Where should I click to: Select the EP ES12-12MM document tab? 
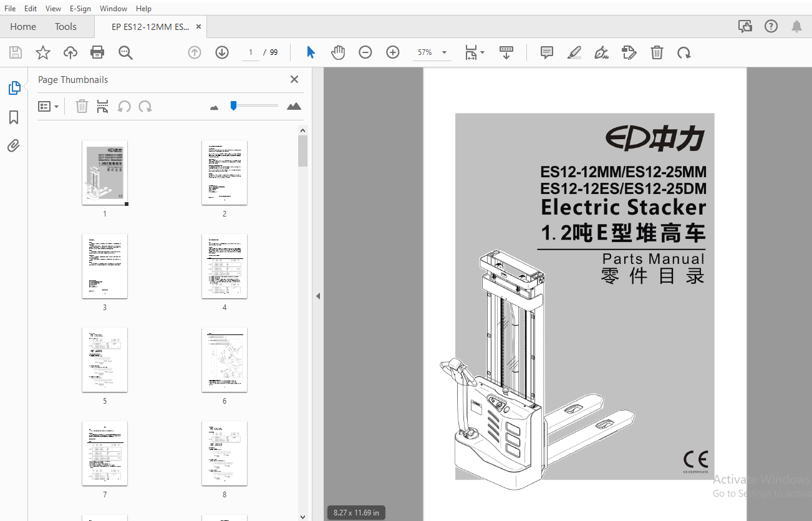[x=150, y=27]
